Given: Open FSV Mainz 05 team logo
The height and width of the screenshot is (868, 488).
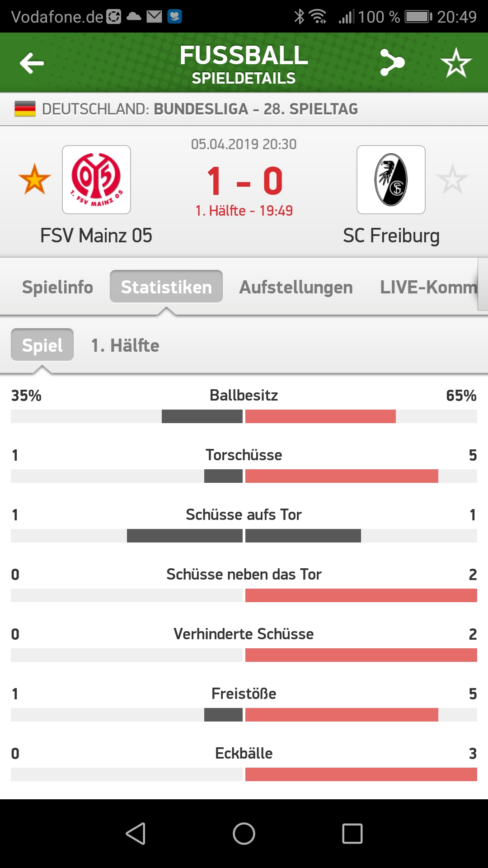Looking at the screenshot, I should [x=96, y=179].
